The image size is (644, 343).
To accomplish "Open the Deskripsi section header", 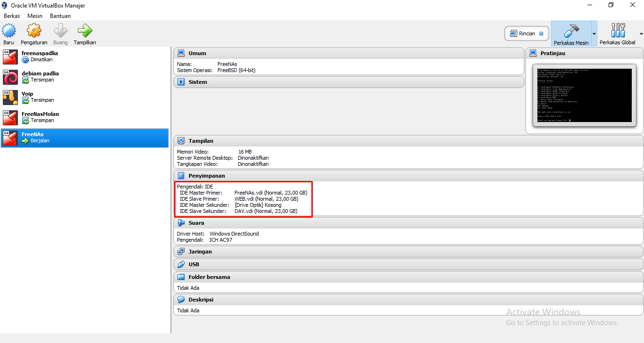I will [x=409, y=300].
